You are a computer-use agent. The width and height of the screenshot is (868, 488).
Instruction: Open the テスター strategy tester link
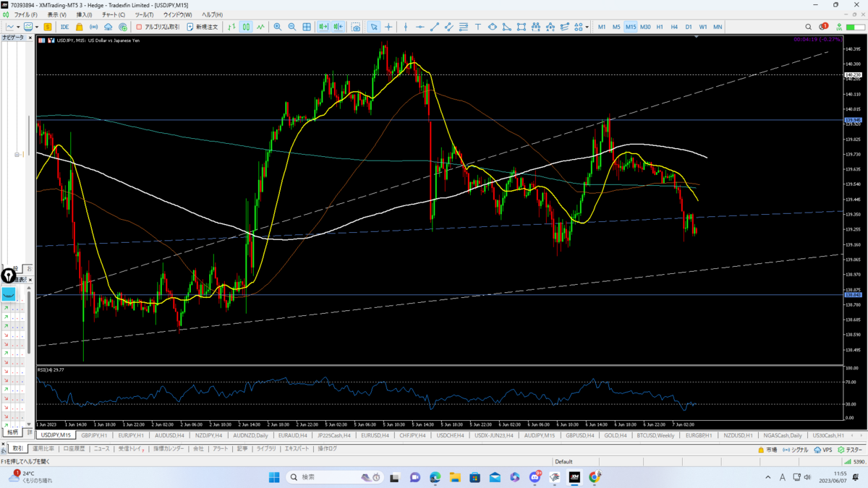pyautogui.click(x=851, y=450)
